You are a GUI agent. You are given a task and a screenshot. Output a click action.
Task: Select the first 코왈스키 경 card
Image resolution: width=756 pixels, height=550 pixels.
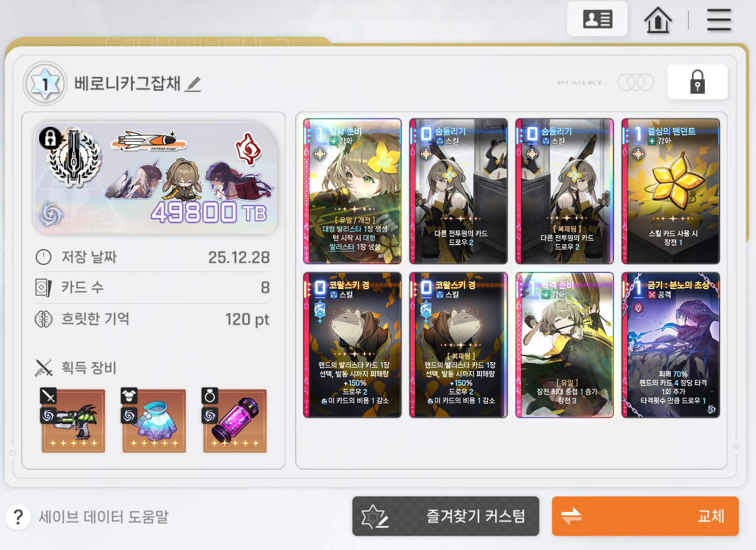[352, 345]
